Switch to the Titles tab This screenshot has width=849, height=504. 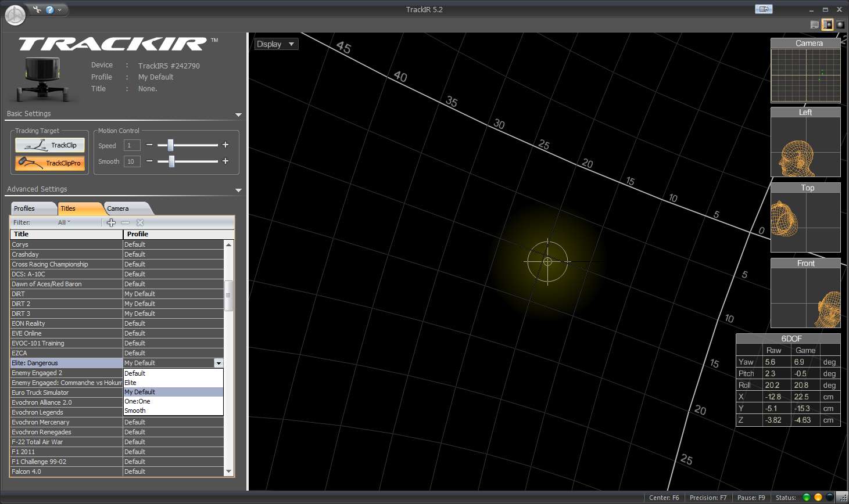(x=80, y=208)
